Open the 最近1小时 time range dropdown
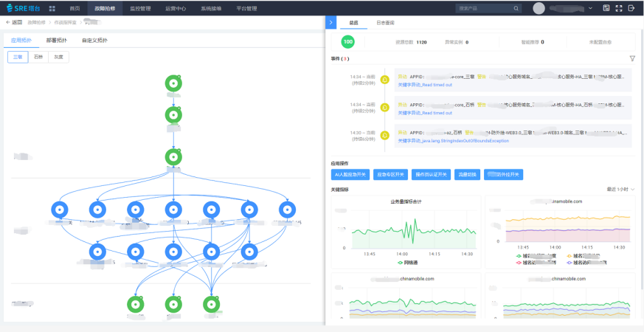This screenshot has width=644, height=332. (620, 190)
